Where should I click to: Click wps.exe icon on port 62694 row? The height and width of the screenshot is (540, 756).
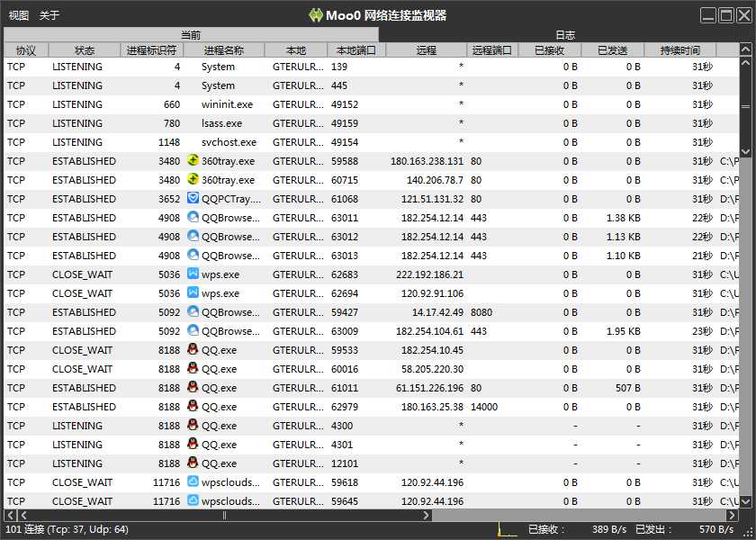click(x=193, y=292)
